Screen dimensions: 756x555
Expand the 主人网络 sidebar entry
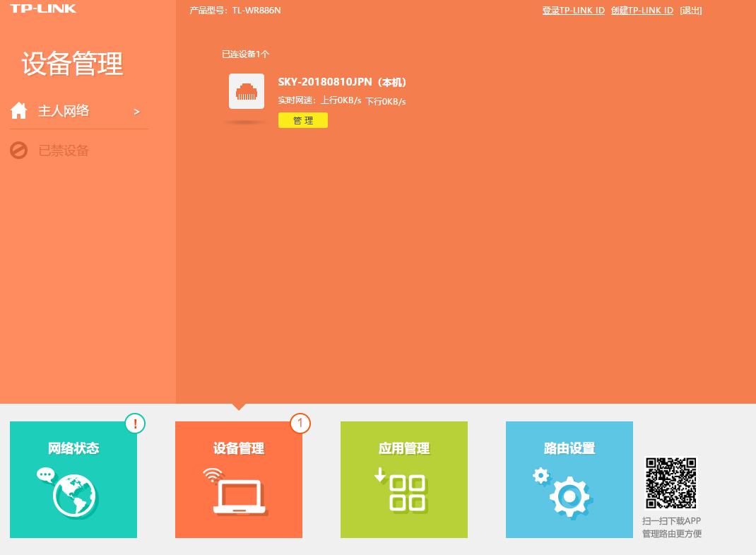tap(136, 112)
